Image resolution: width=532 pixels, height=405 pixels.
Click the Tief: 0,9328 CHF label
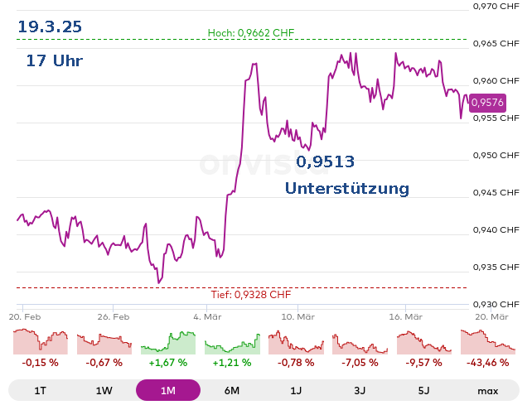point(251,294)
